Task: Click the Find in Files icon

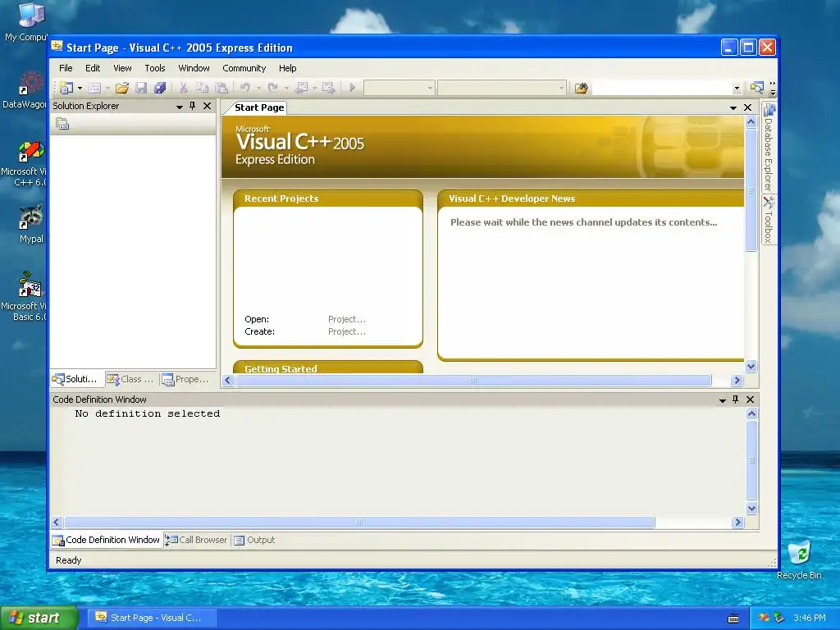Action: (x=581, y=87)
